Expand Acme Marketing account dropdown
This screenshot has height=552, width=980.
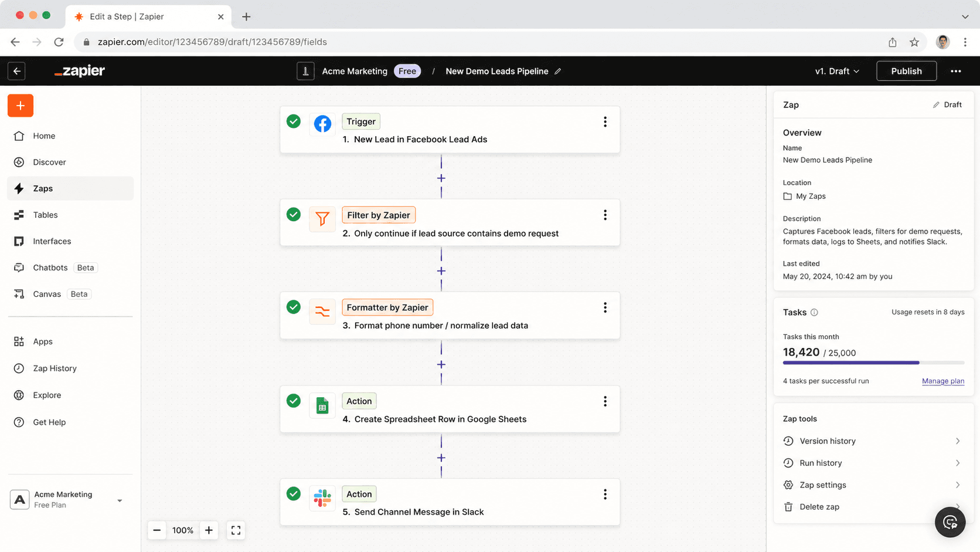click(120, 500)
